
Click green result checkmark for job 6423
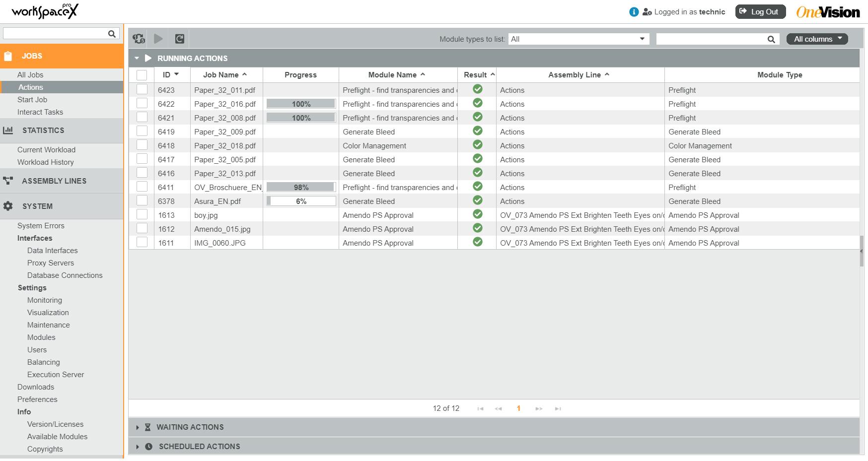[x=478, y=89]
